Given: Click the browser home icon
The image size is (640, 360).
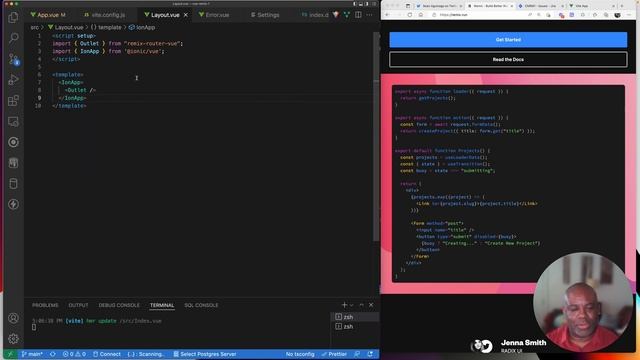Looking at the screenshot, I should click(421, 15).
